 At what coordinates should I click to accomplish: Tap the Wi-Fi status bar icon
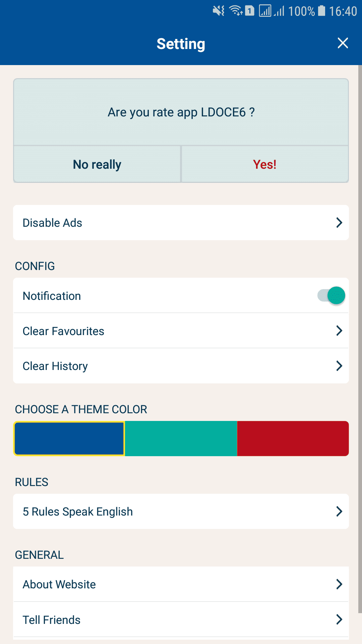pyautogui.click(x=236, y=11)
